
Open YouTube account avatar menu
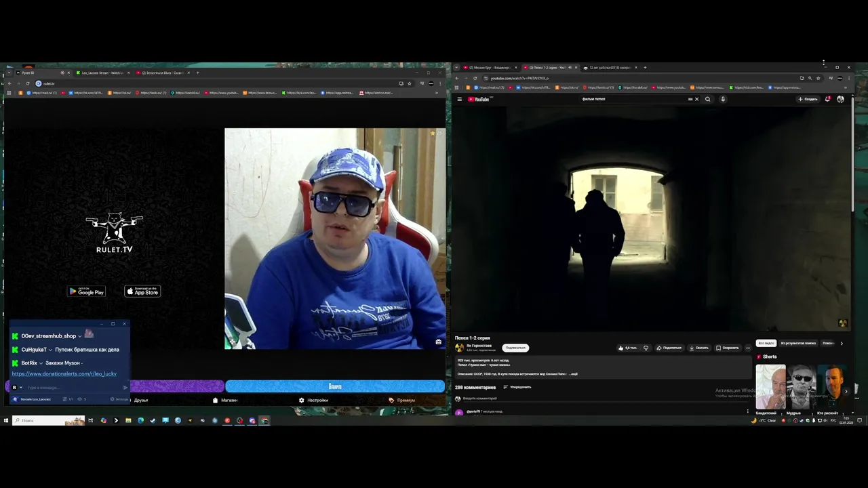tap(841, 99)
